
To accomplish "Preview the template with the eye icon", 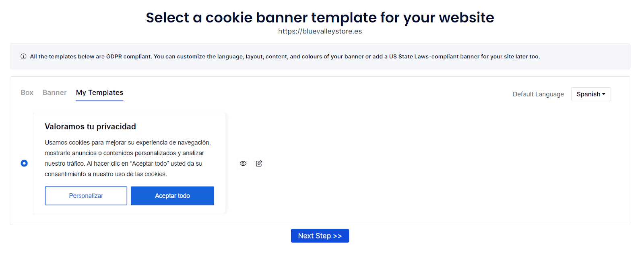I will [x=243, y=164].
